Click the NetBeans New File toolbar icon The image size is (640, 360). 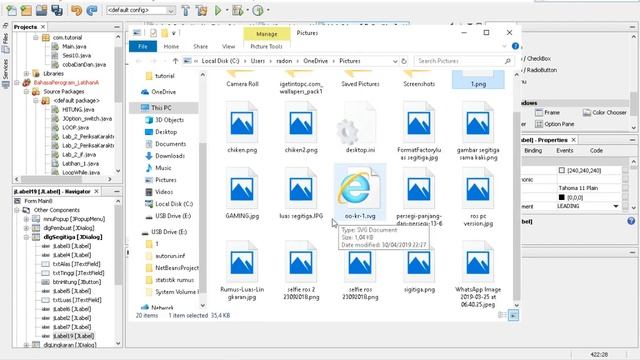point(11,10)
